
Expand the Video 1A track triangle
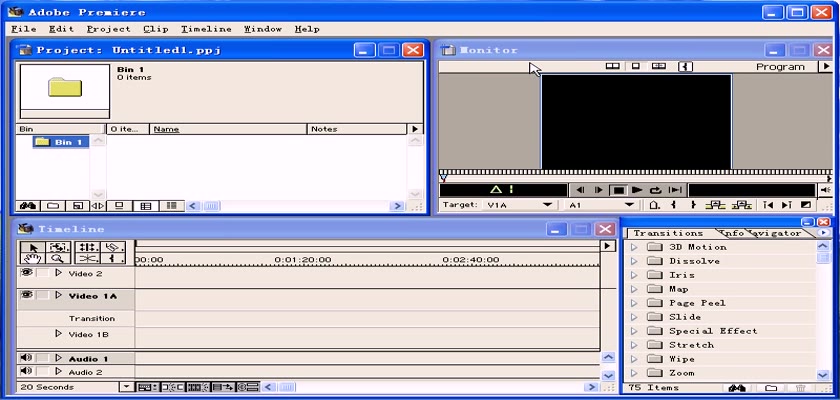pyautogui.click(x=58, y=295)
